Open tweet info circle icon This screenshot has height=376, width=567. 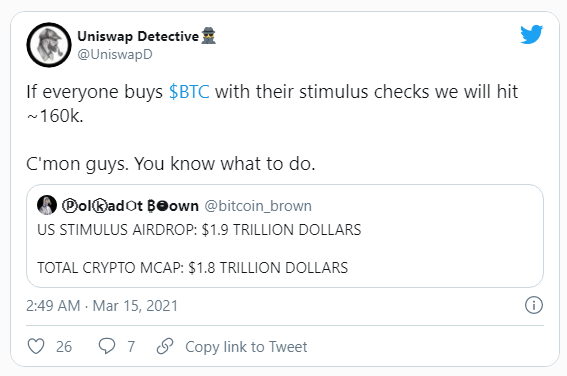click(x=534, y=305)
